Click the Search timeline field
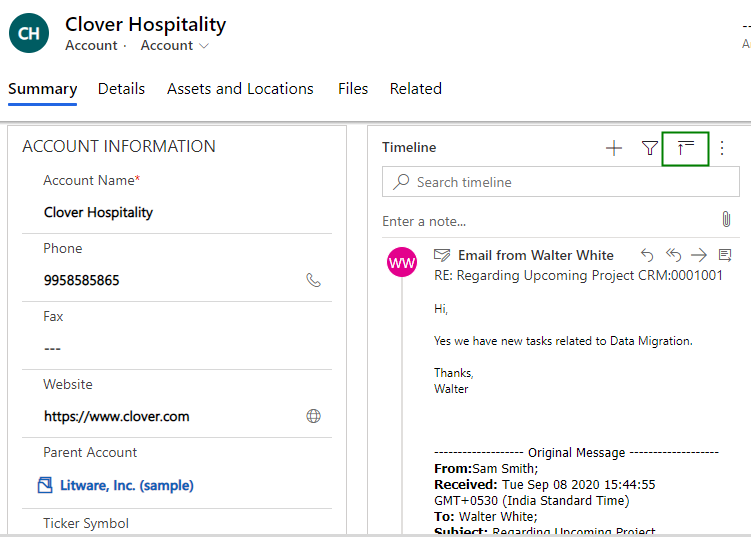This screenshot has width=751, height=537. click(x=560, y=182)
